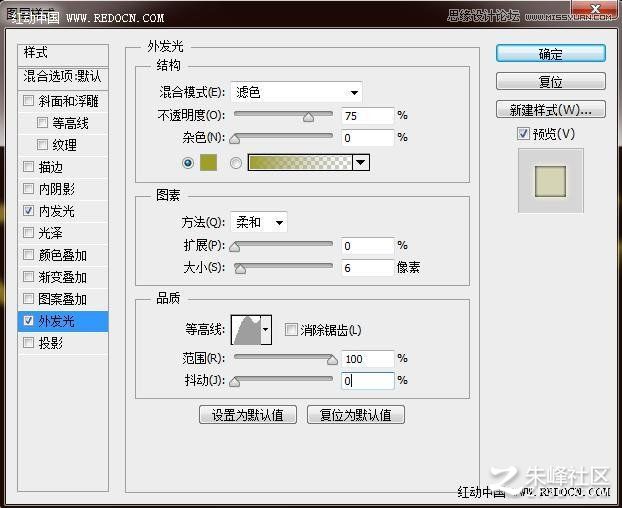The height and width of the screenshot is (508, 622).
Task: Enable the 纹理 texture checkbox
Action: click(x=42, y=144)
